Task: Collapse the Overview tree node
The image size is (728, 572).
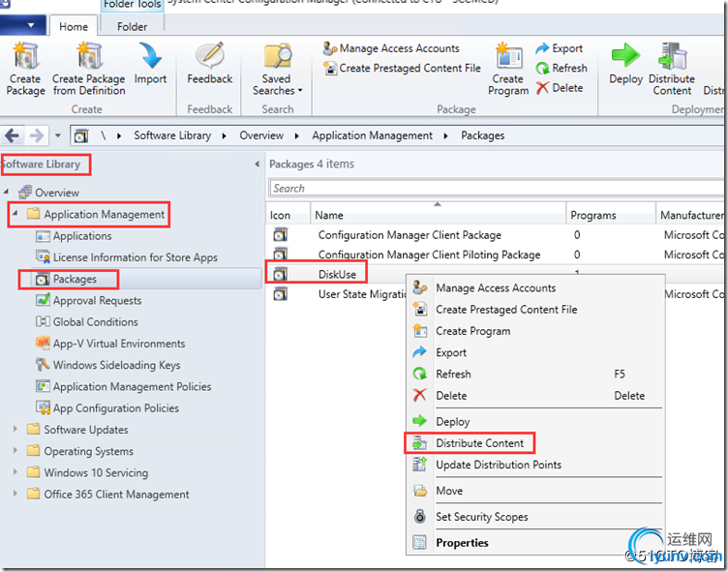Action: pos(6,192)
